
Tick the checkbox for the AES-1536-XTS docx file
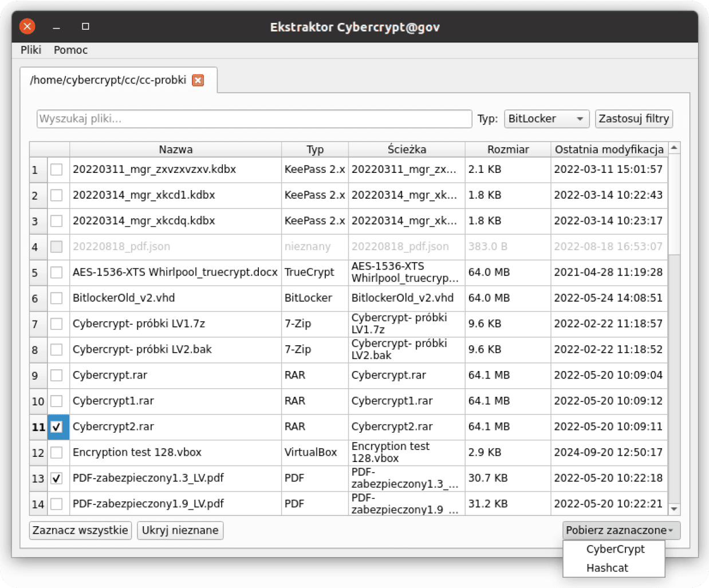[56, 273]
